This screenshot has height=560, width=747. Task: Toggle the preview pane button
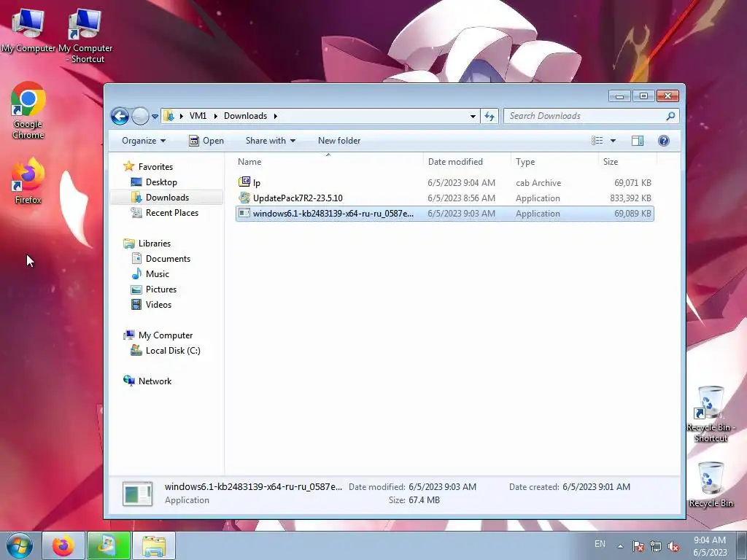coord(638,141)
